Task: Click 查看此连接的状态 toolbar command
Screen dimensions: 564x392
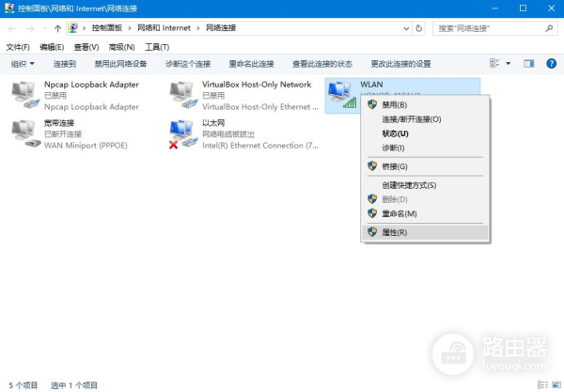Action: pos(322,64)
